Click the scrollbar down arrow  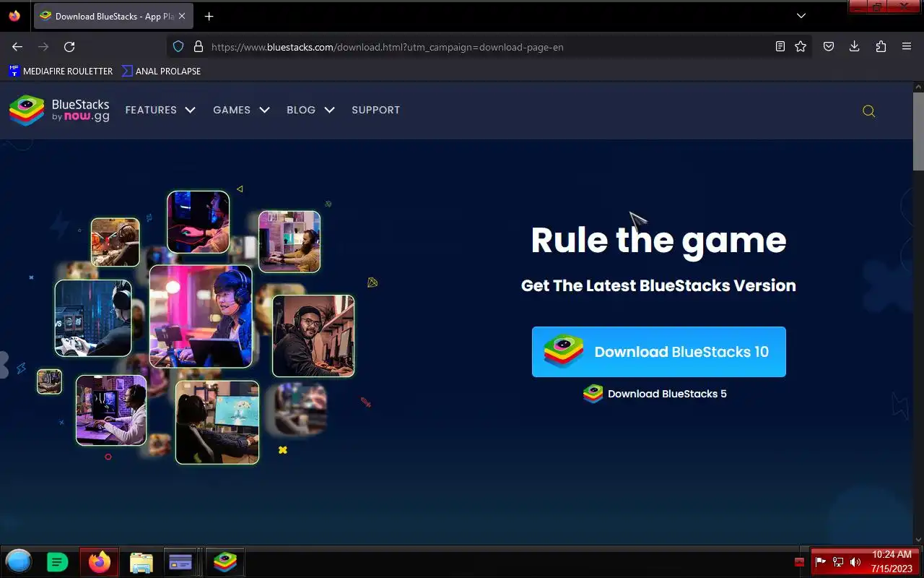coord(918,539)
